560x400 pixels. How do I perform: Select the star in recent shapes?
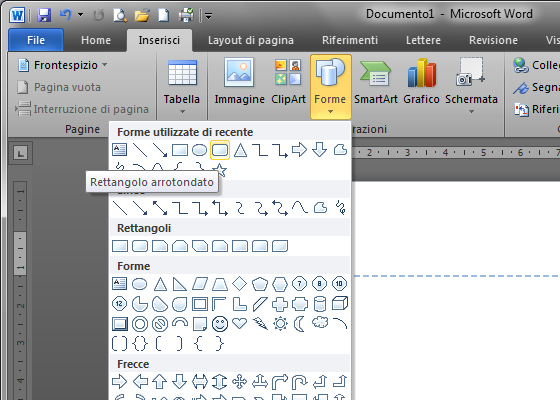pyautogui.click(x=220, y=170)
